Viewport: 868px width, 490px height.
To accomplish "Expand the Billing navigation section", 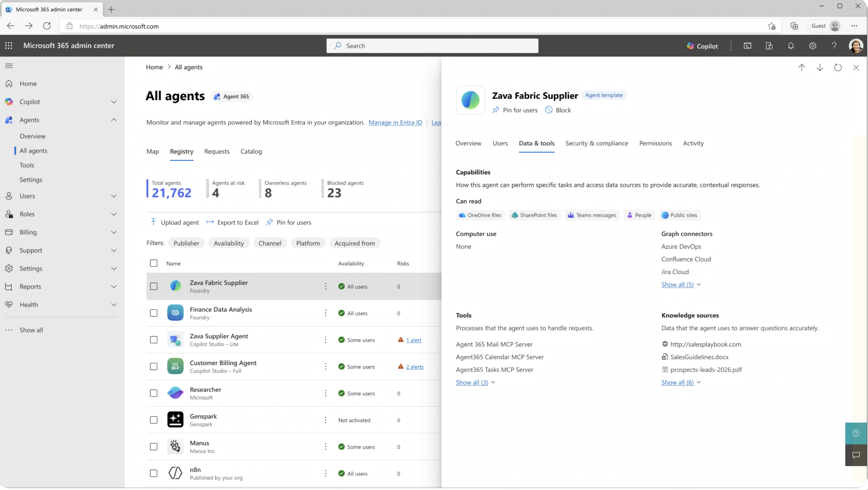I will point(114,232).
